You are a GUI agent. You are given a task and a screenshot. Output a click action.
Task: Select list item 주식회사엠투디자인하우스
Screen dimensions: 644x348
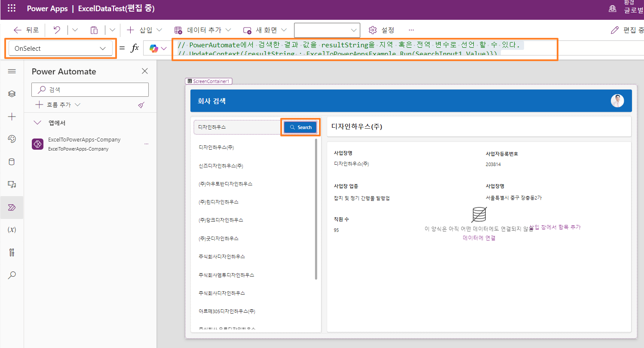click(226, 275)
